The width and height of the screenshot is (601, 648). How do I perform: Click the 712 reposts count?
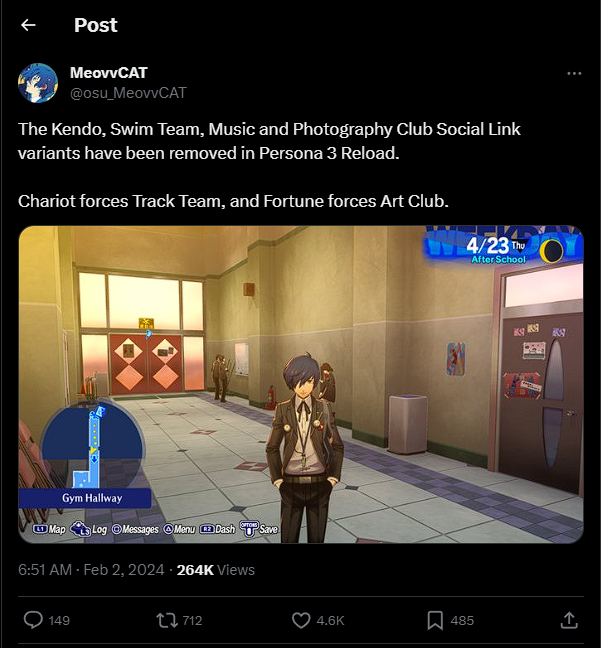pyautogui.click(x=192, y=620)
